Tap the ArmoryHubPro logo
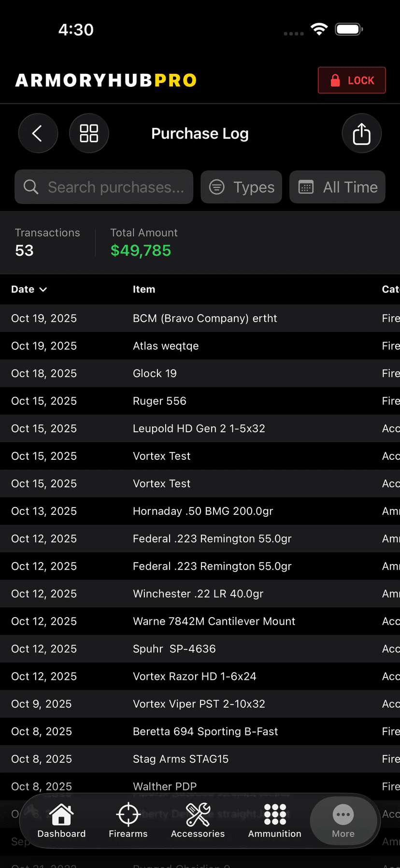 click(106, 80)
